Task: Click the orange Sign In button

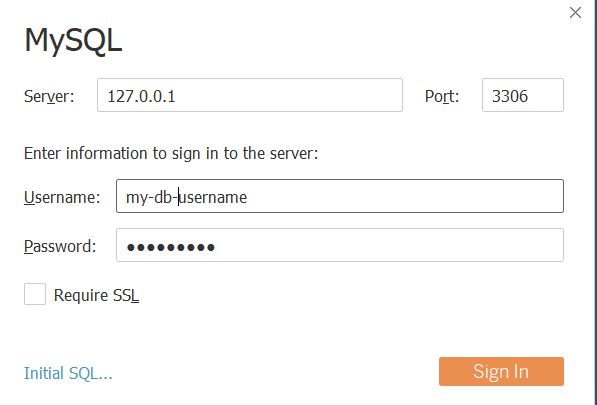Action: (501, 372)
